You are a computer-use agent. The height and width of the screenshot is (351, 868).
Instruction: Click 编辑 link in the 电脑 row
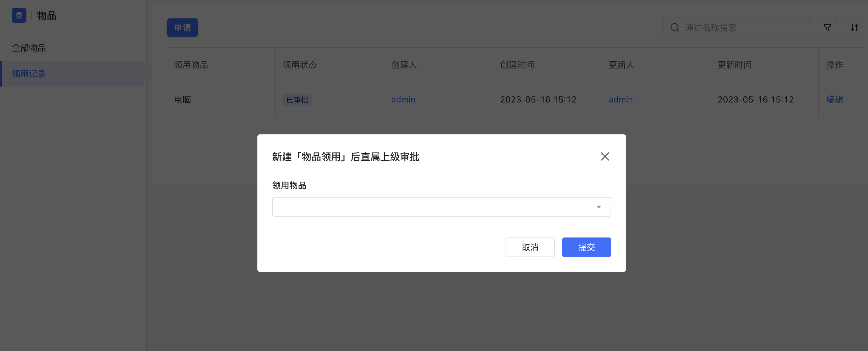click(835, 100)
